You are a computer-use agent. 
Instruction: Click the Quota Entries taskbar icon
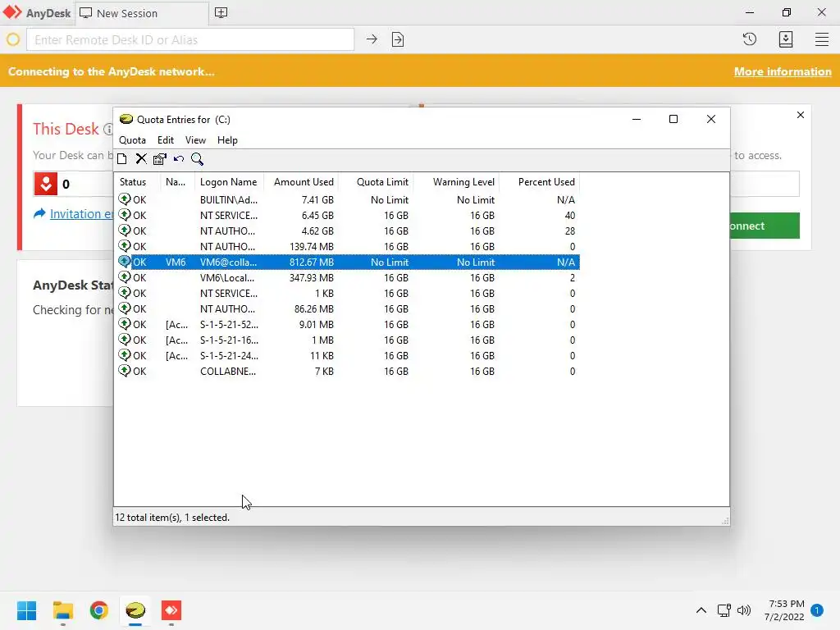[x=135, y=610]
